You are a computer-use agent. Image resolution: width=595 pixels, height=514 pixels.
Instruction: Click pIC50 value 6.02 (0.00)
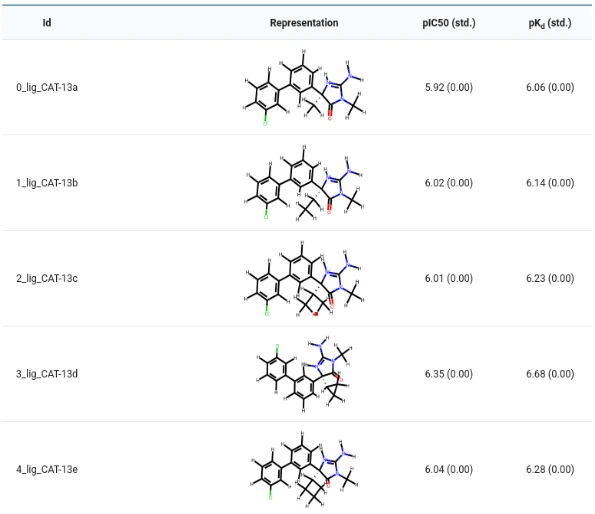(449, 183)
